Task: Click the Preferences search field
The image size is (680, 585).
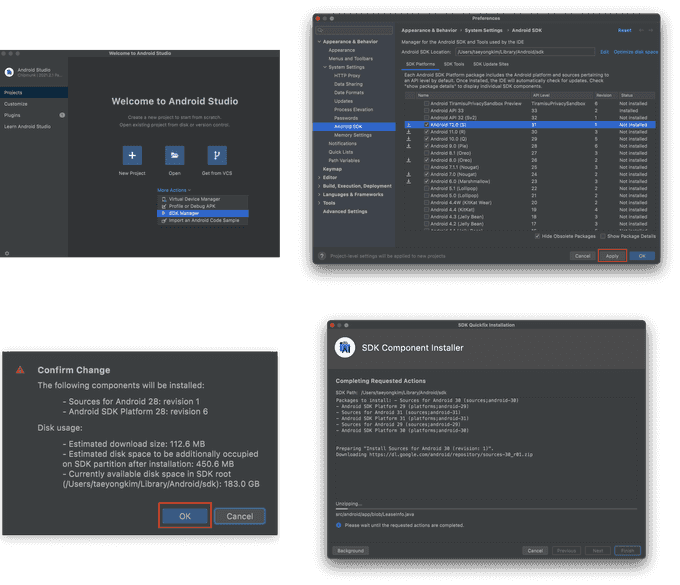Action: coord(355,30)
